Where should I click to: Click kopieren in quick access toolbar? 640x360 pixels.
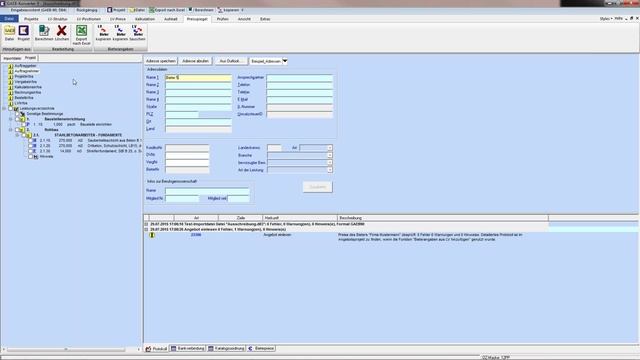click(229, 10)
